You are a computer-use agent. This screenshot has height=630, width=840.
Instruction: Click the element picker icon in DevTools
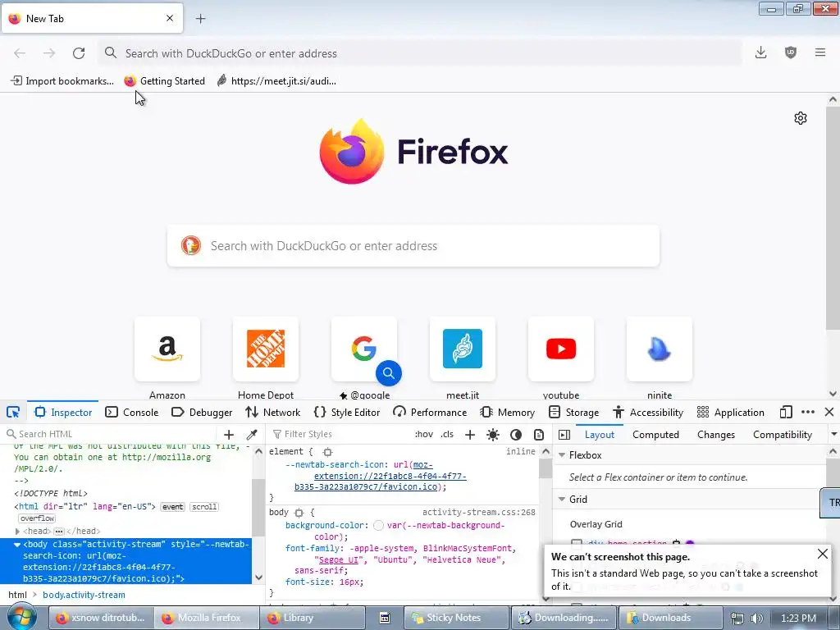(x=13, y=412)
